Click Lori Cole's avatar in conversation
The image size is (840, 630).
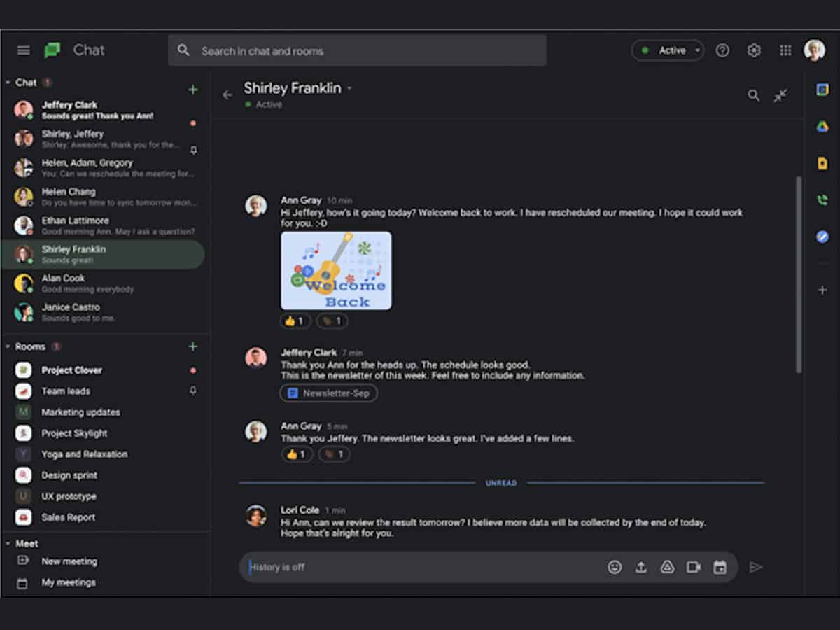(x=256, y=516)
